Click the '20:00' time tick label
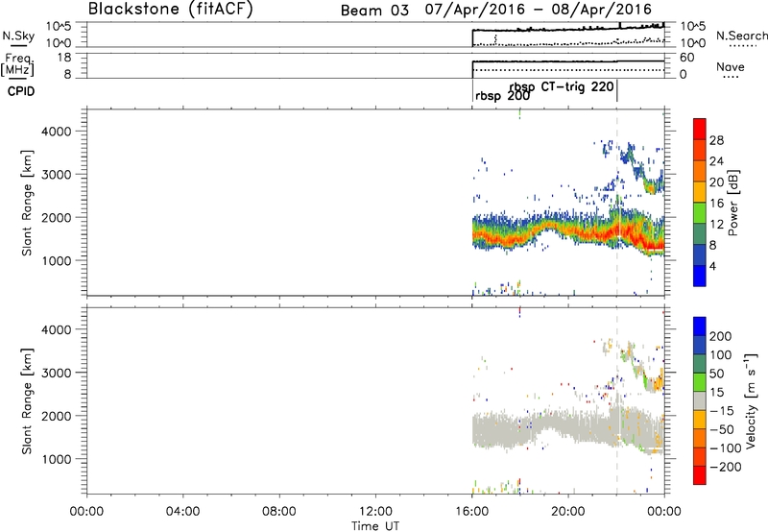This screenshot has height=532, width=768. pyautogui.click(x=568, y=512)
